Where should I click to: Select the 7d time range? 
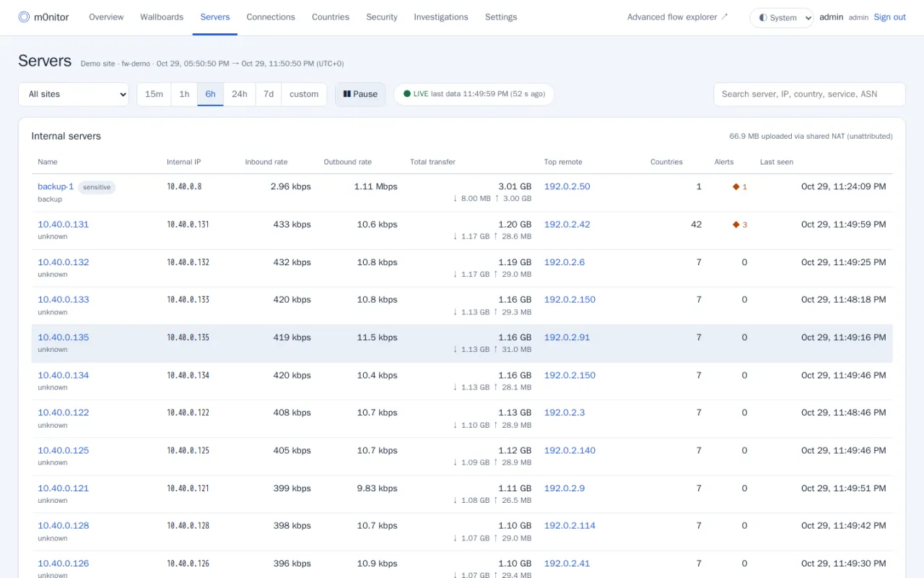click(x=269, y=94)
